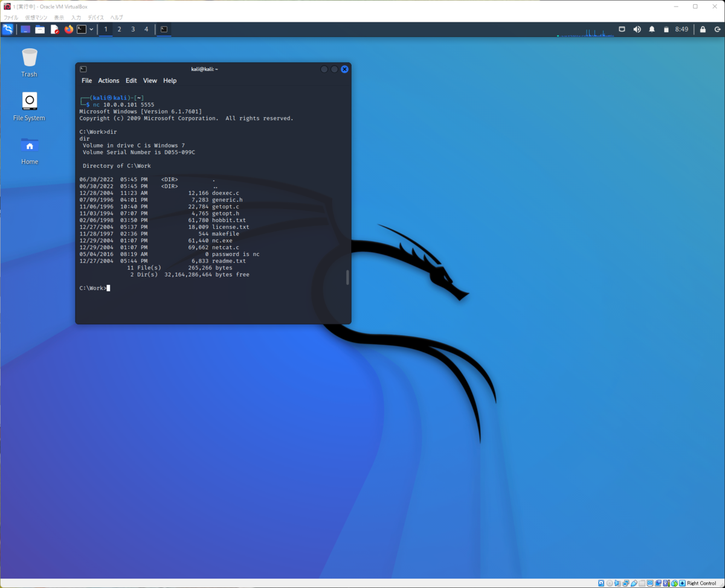Open the terminal Help menu
The image size is (725, 588).
click(170, 80)
